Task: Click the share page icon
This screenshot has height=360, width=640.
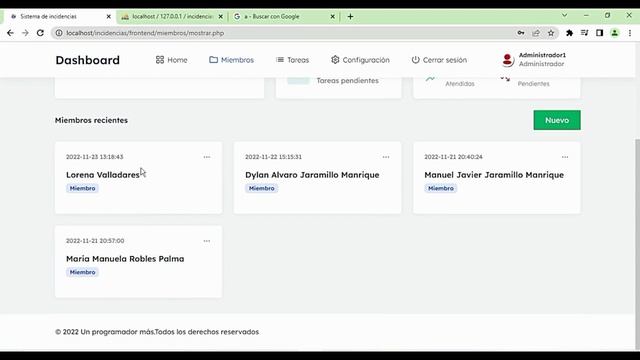Action: pyautogui.click(x=536, y=33)
